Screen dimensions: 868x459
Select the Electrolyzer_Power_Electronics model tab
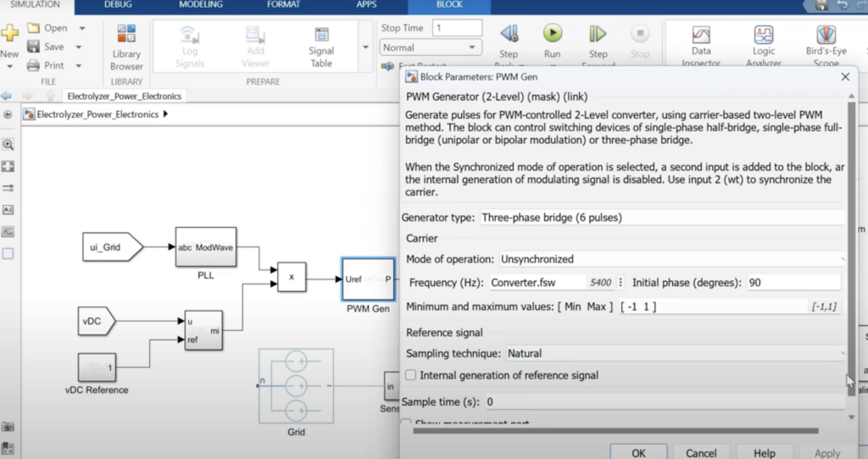tap(125, 97)
